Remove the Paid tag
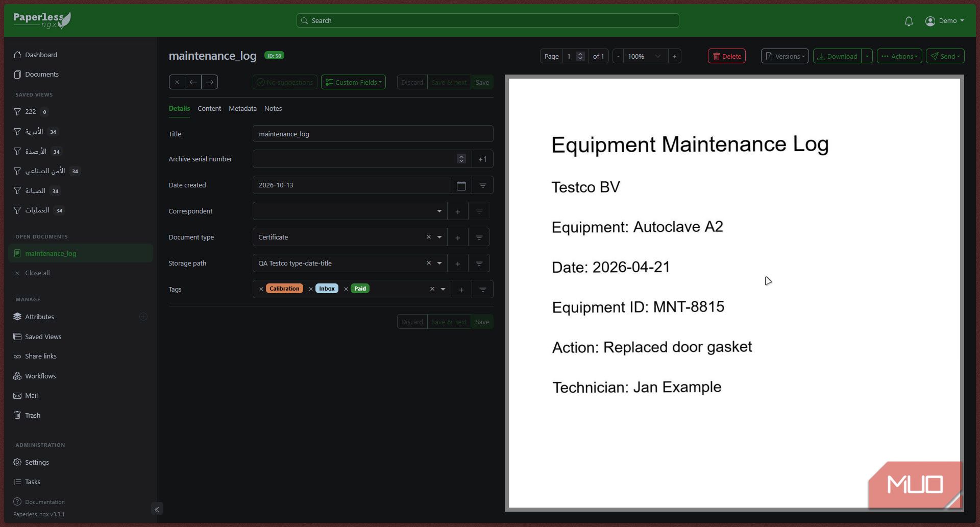This screenshot has width=980, height=527. point(346,289)
